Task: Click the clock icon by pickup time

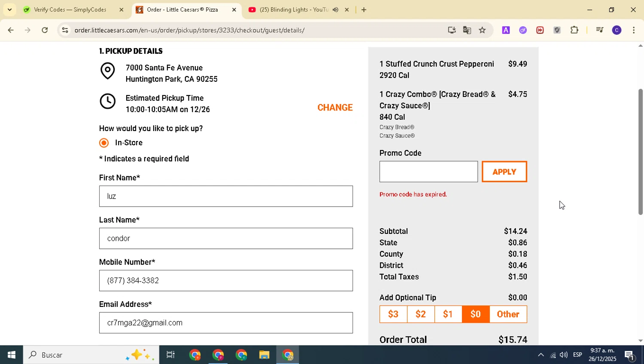Action: click(107, 101)
